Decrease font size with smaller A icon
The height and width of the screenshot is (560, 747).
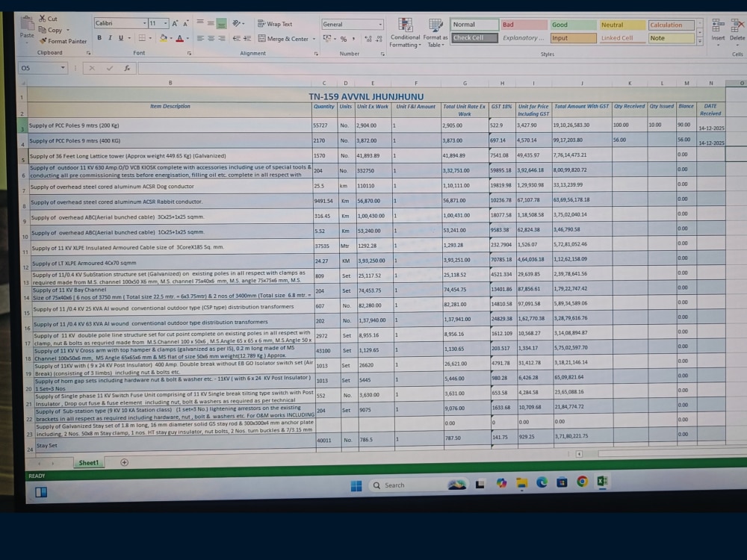186,23
